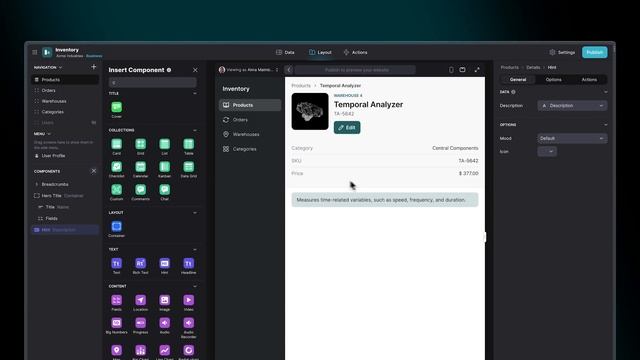Select the Hero Title container in tree
Screen dimensions: 640x360
[65, 196]
